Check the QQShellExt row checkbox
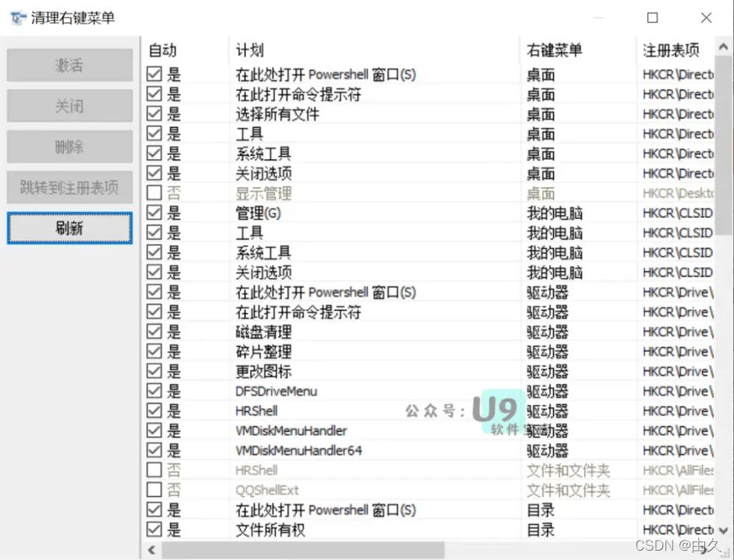Image resolution: width=734 pixels, height=560 pixels. point(154,490)
